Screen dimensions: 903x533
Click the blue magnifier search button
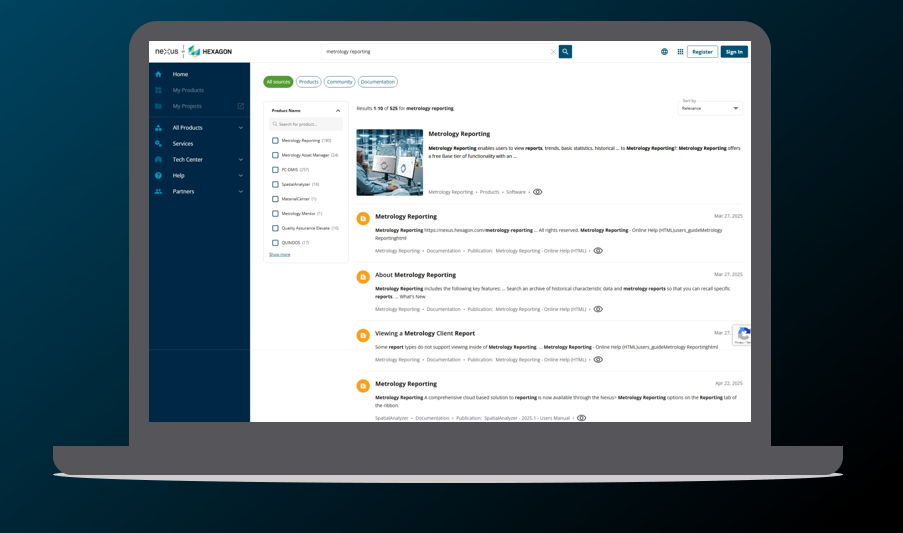565,52
